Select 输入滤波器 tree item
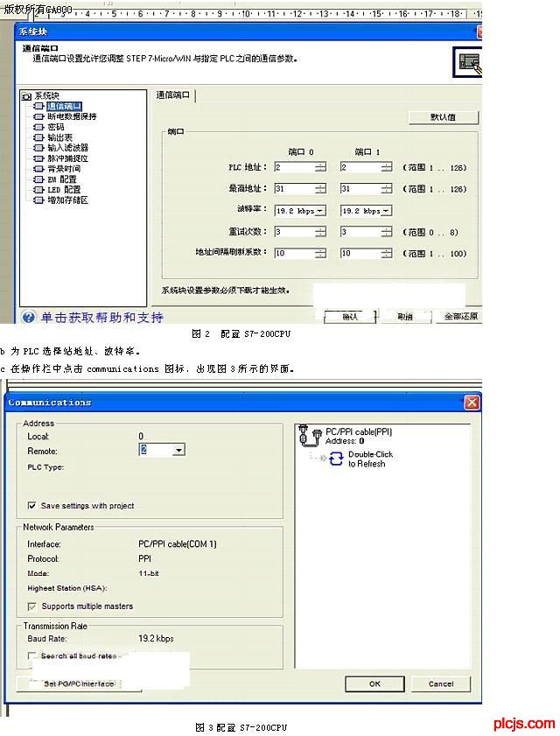560x736 pixels. [67, 148]
